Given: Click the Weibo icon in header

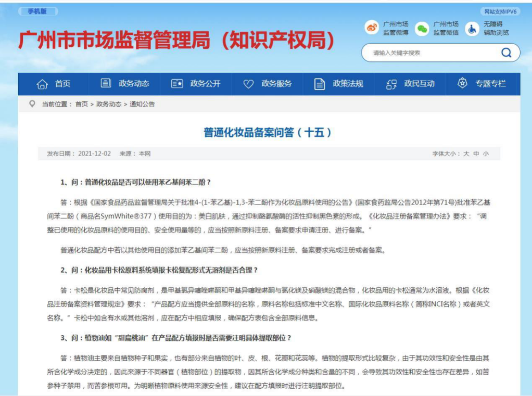Looking at the screenshot, I should point(372,28).
